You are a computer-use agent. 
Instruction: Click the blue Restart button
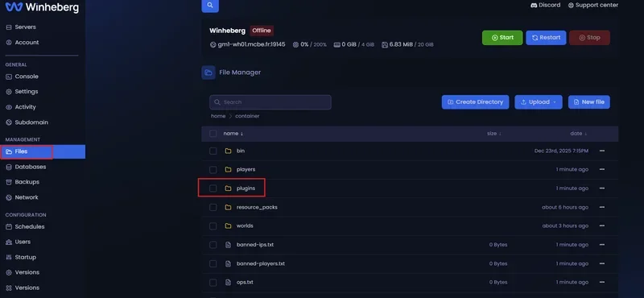(x=546, y=37)
